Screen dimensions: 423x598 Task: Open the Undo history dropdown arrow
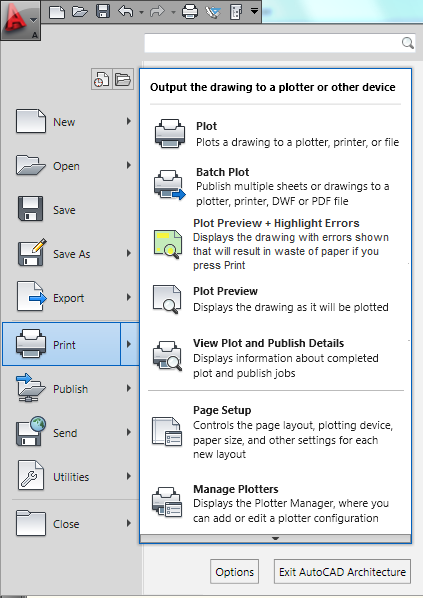click(142, 13)
